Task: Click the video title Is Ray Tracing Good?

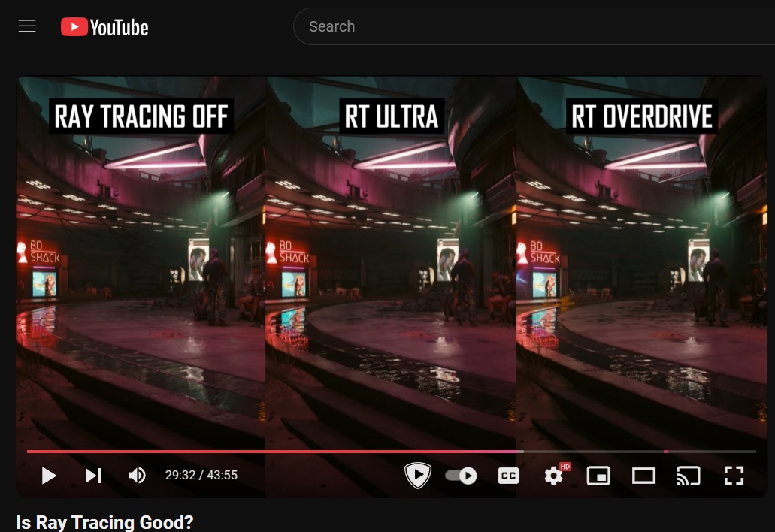Action: tap(104, 522)
